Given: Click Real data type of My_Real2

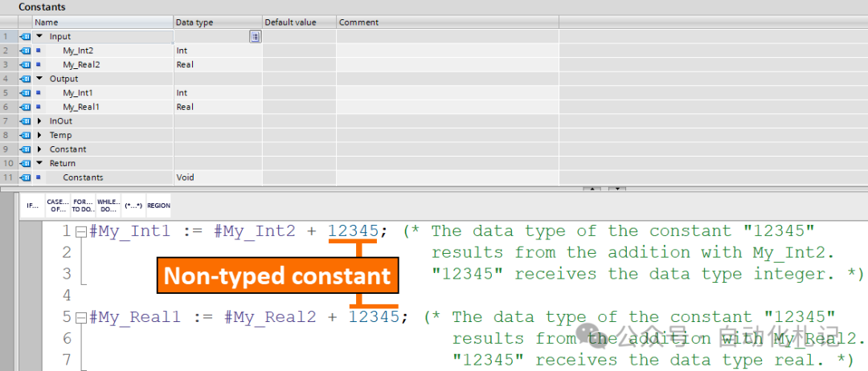Looking at the screenshot, I should 185,65.
